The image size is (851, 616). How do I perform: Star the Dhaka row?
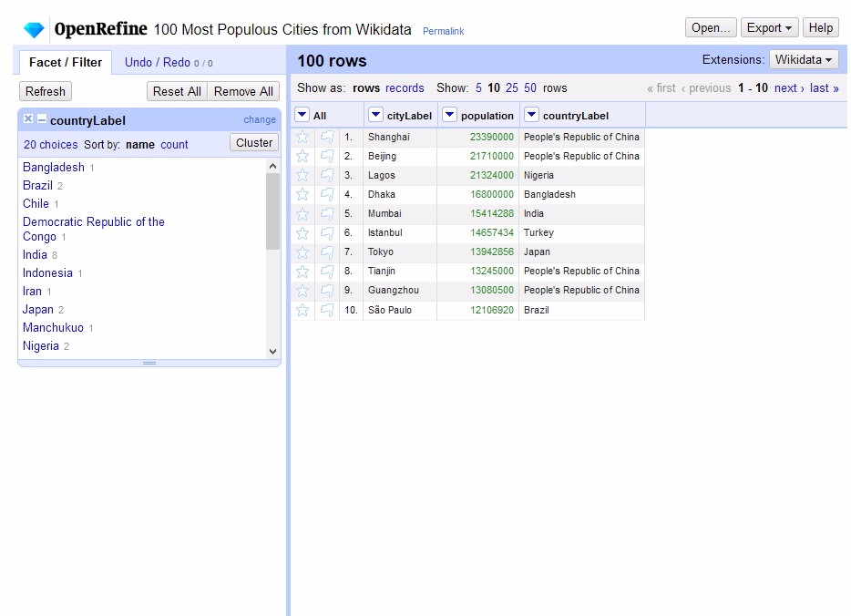click(302, 194)
